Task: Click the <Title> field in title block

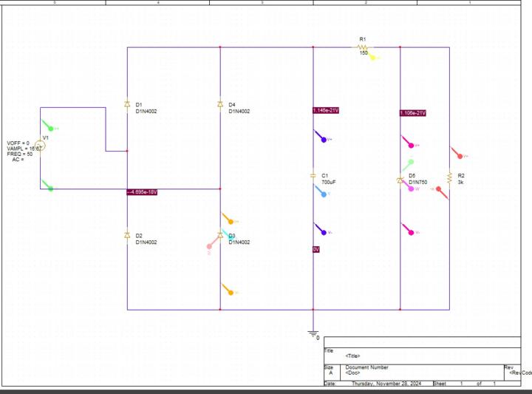Action: 352,356
